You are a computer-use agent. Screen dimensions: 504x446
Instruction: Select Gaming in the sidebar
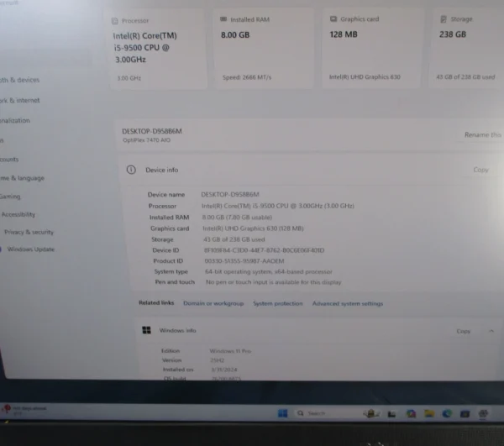pos(10,197)
